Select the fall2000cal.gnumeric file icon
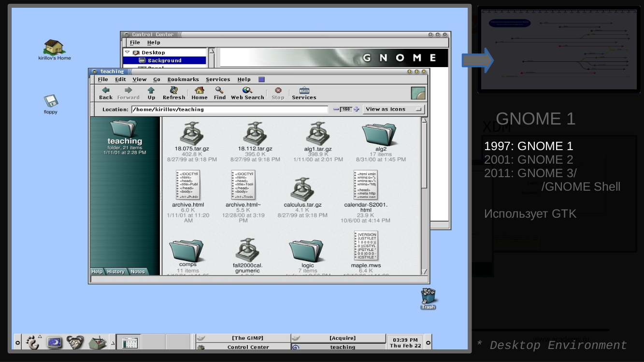This screenshot has height=362, width=644. click(x=247, y=250)
